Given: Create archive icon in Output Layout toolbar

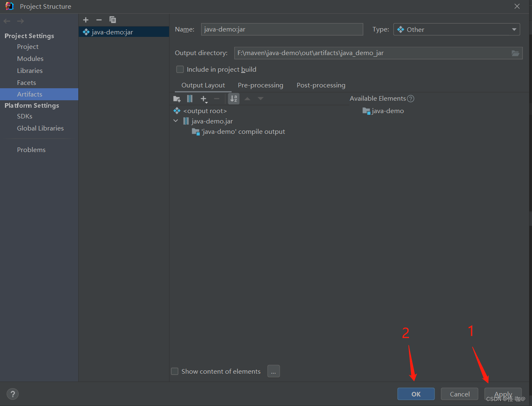Looking at the screenshot, I should (x=190, y=99).
